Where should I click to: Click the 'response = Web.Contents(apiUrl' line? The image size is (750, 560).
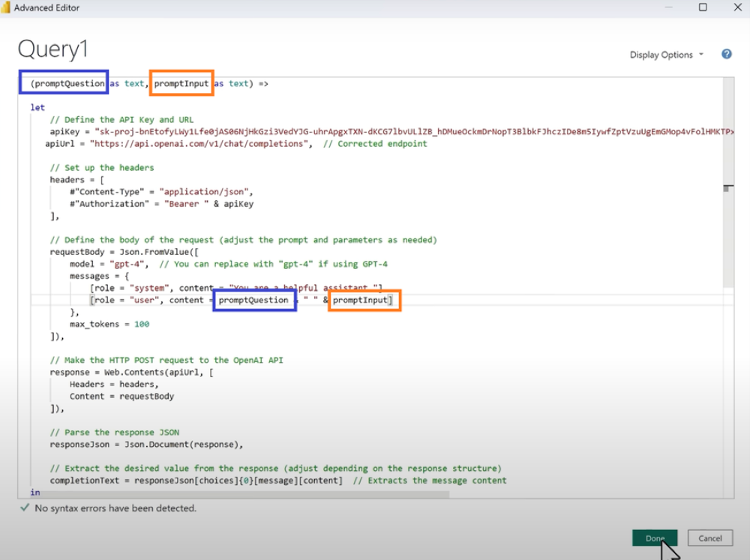[x=131, y=372]
